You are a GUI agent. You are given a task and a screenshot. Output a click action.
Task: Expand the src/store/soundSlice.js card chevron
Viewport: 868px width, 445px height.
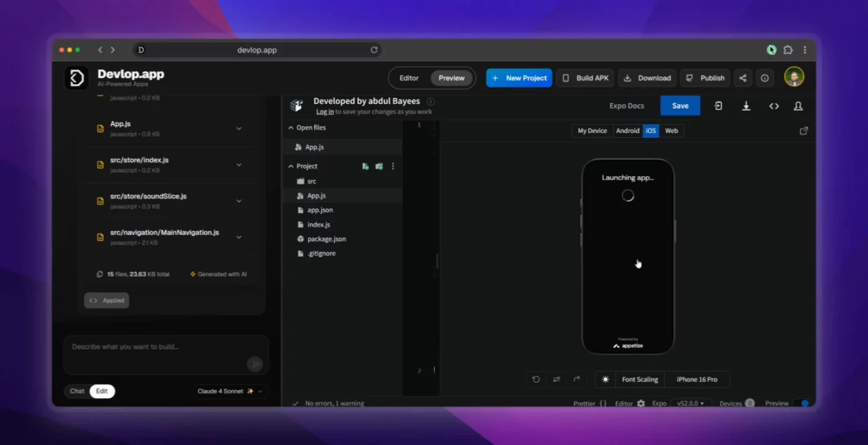(239, 201)
